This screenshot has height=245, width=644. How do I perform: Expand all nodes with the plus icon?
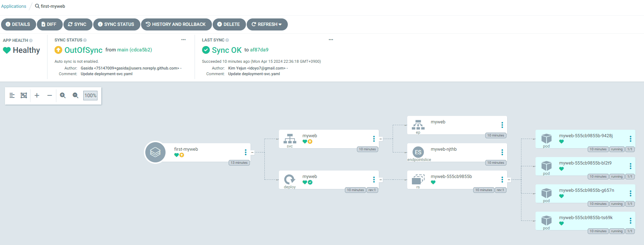click(x=37, y=95)
